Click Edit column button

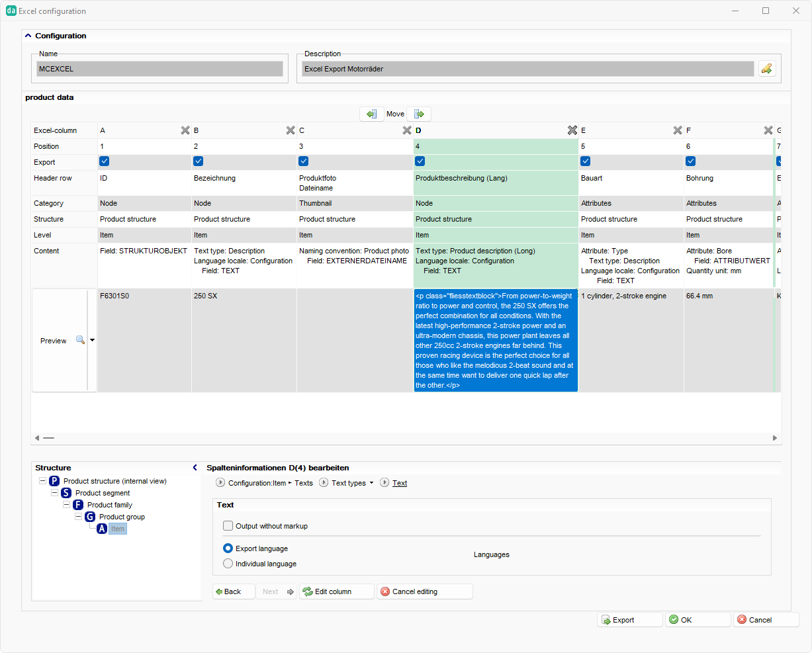coord(336,591)
